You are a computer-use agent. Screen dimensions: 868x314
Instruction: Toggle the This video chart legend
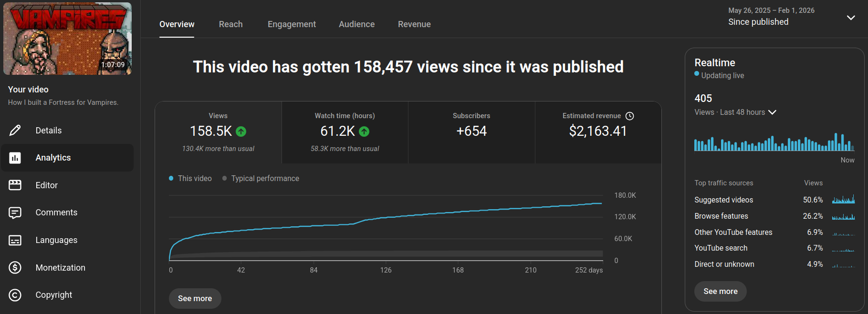point(190,178)
